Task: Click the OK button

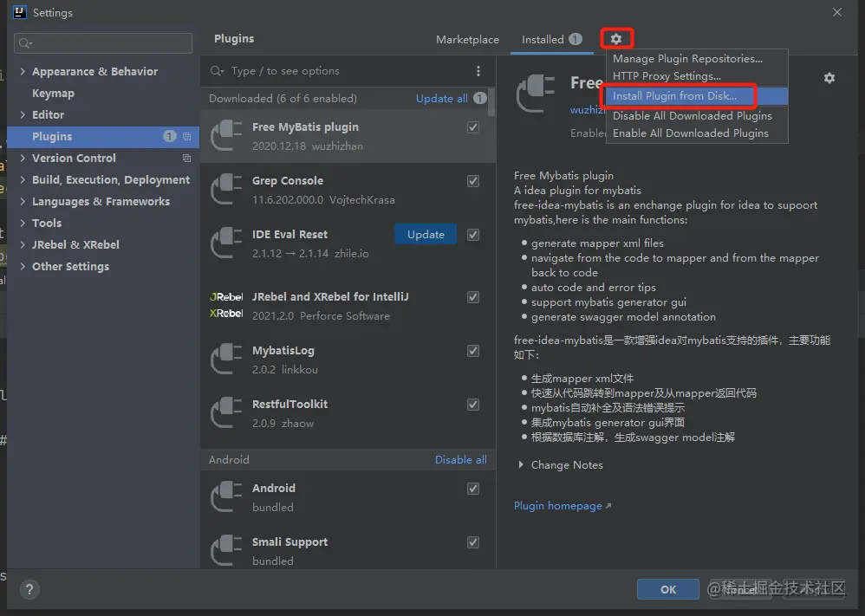Action: coord(668,589)
